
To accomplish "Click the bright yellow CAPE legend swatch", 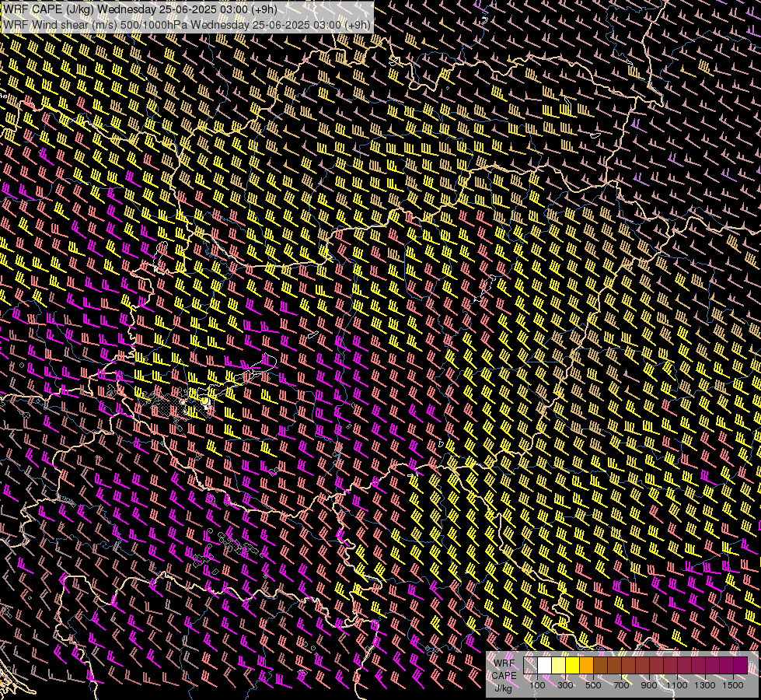I will (573, 665).
